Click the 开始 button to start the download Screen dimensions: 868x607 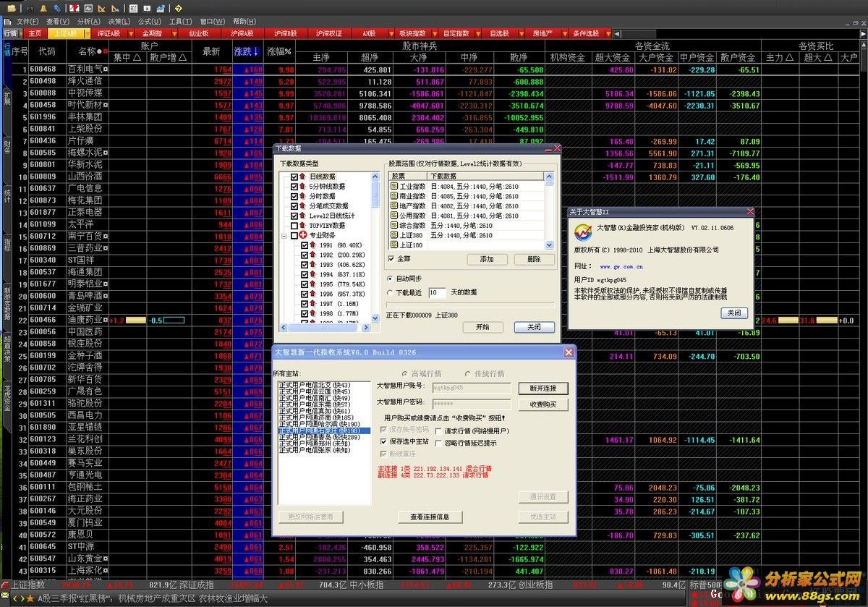[x=483, y=327]
